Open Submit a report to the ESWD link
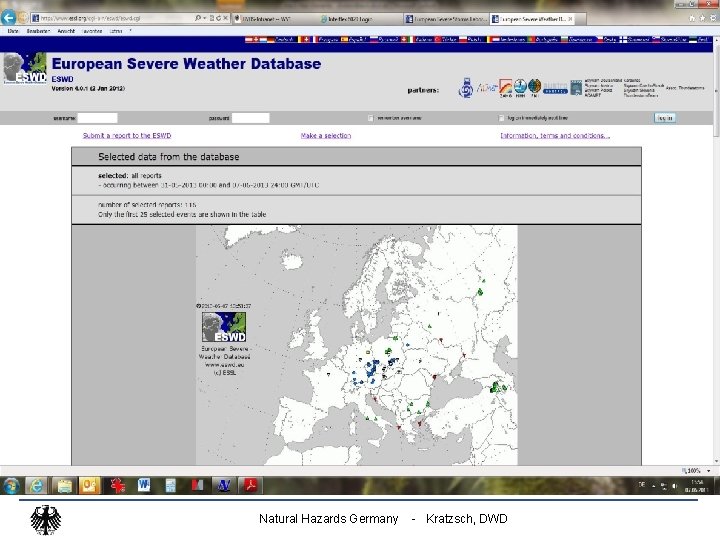The width and height of the screenshot is (720, 540). coord(127,135)
